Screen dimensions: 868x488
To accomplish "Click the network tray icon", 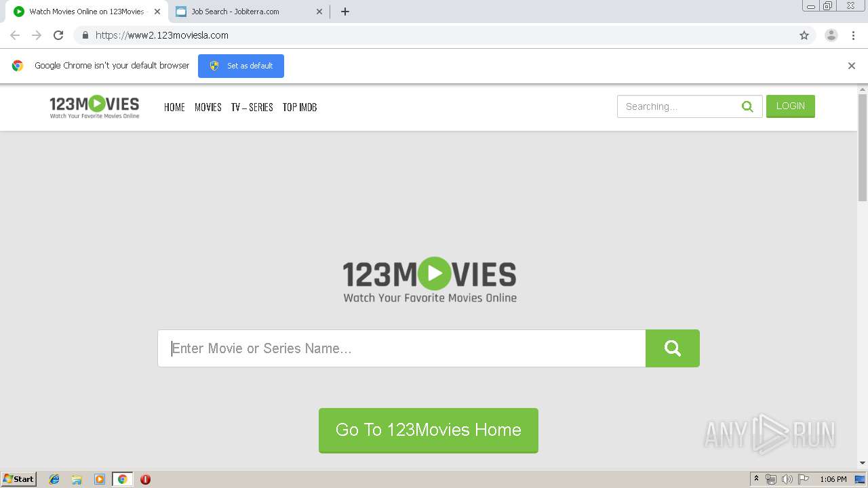I will click(771, 479).
